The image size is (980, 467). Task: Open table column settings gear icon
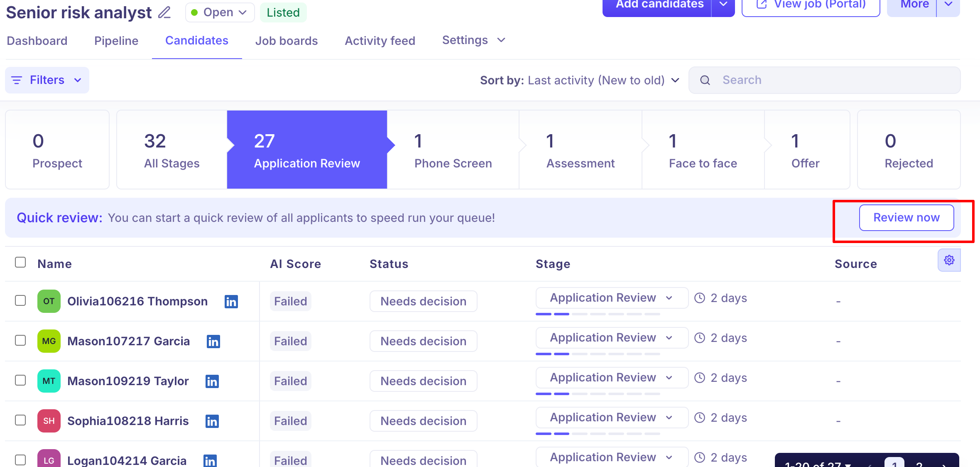coord(949,261)
